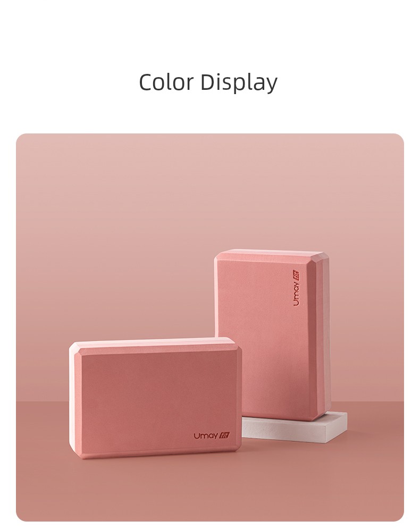Select the word "Display" in the heading
The image size is (420, 529).
point(239,82)
